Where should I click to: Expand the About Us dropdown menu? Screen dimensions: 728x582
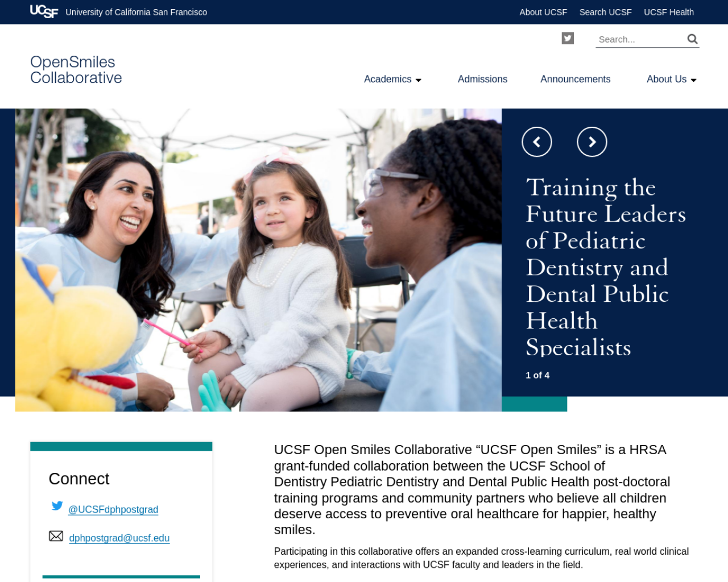pos(672,79)
